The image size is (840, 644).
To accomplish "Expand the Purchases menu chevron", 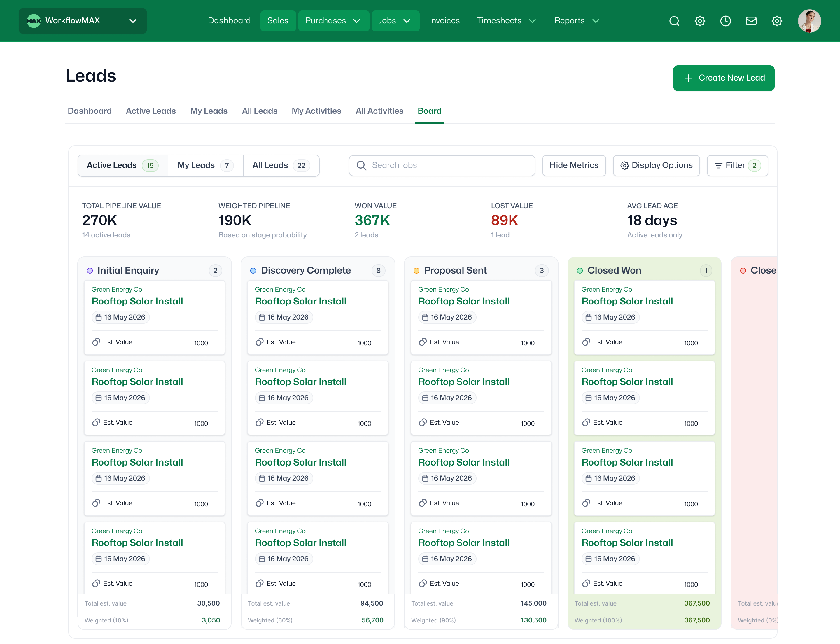I will (356, 21).
